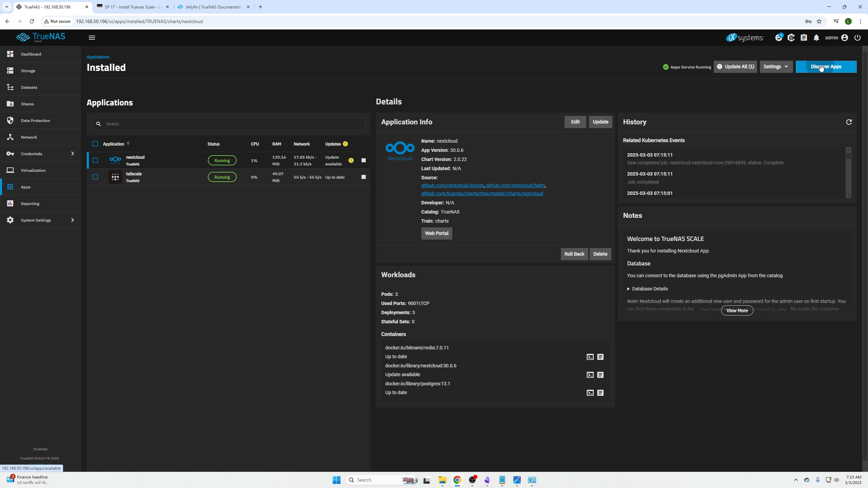The height and width of the screenshot is (488, 868).
Task: Open Shares page
Action: point(41,104)
